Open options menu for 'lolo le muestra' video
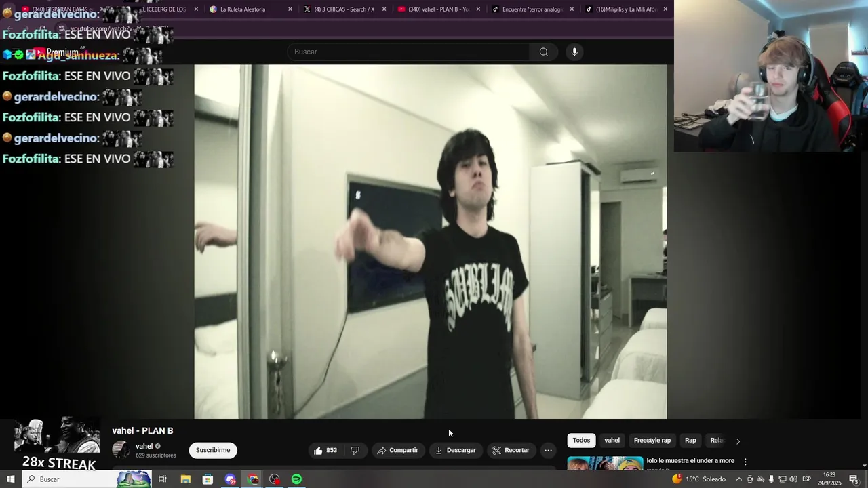 point(745,462)
